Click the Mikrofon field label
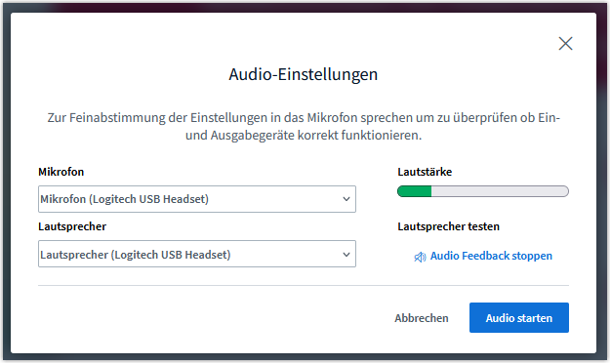611x364 pixels. [61, 172]
